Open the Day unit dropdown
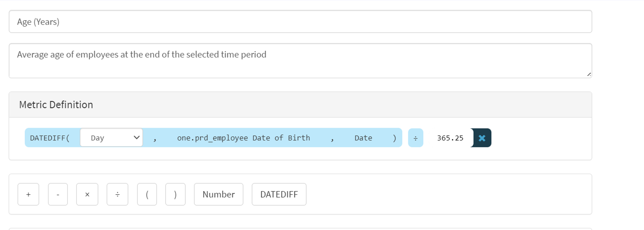The image size is (644, 230). (111, 138)
